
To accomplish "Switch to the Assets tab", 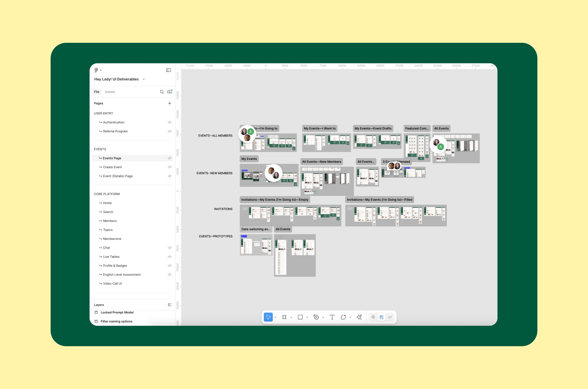I will 110,92.
